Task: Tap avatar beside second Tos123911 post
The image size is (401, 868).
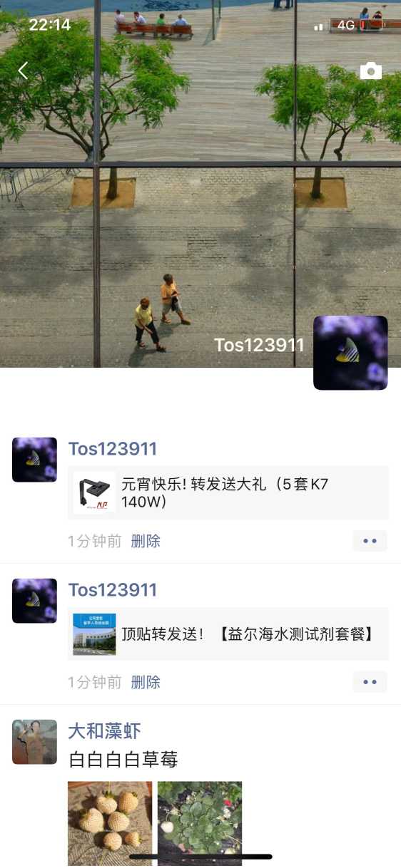Action: (34, 601)
